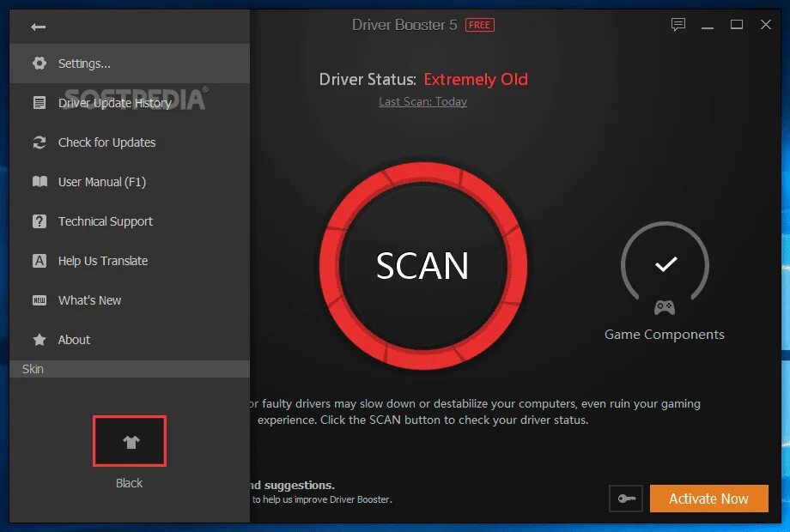The image size is (790, 532).
Task: Click the Help Us Translate letter icon
Action: click(39, 261)
